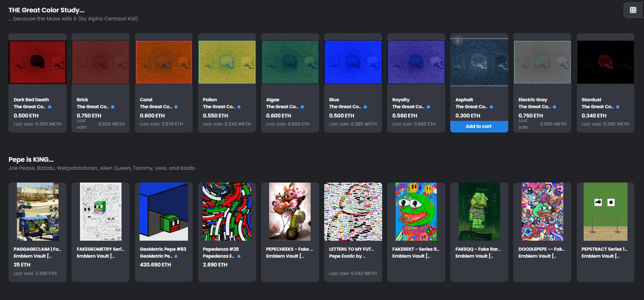Viewport: 644px width, 300px height.
Task: Open the FAKEREKT artwork image
Action: (416, 212)
